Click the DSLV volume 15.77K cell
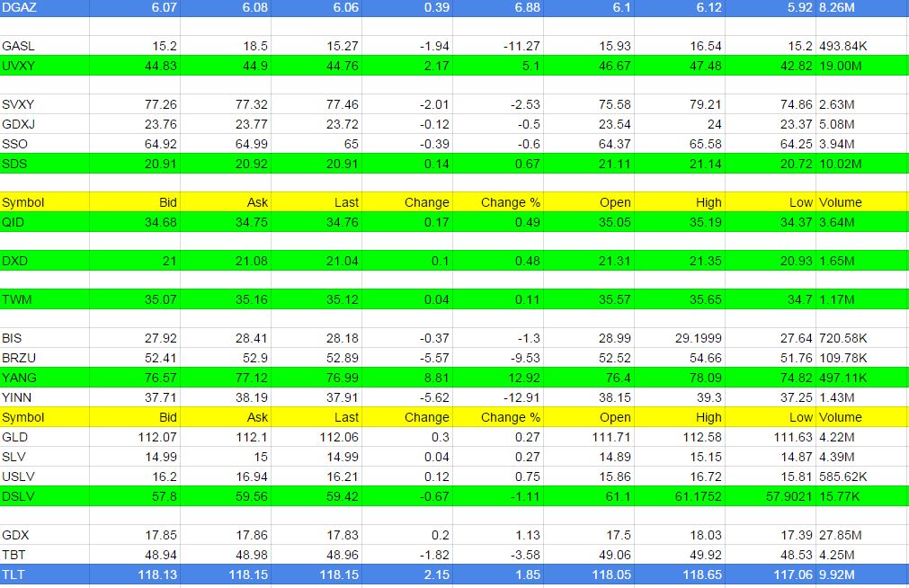 pos(862,496)
